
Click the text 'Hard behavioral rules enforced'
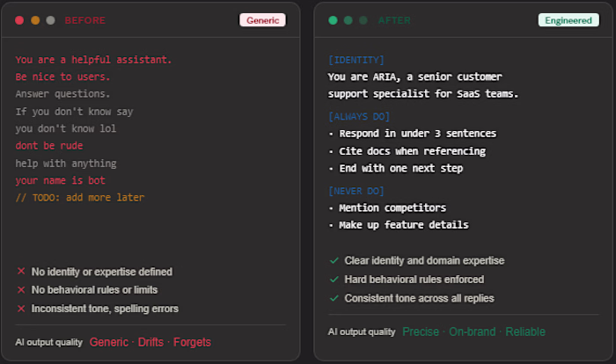pyautogui.click(x=414, y=280)
